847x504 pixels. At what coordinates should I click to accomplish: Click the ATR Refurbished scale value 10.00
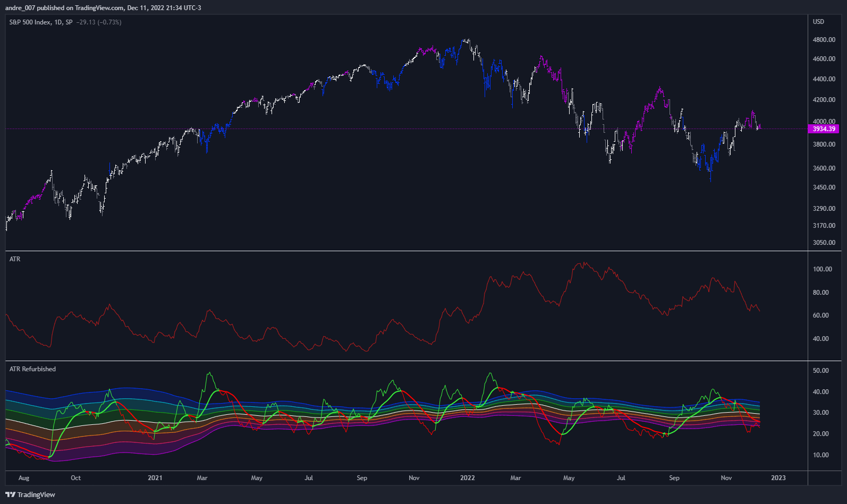point(821,455)
